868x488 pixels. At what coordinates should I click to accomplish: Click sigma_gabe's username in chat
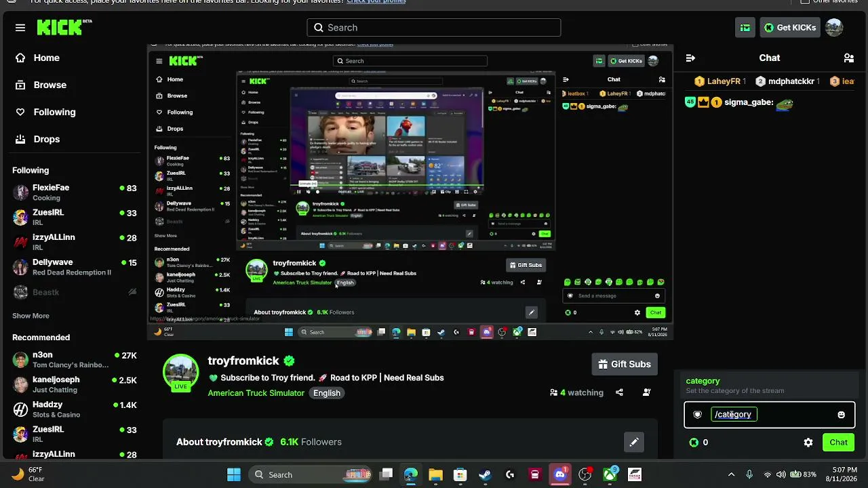(x=749, y=102)
